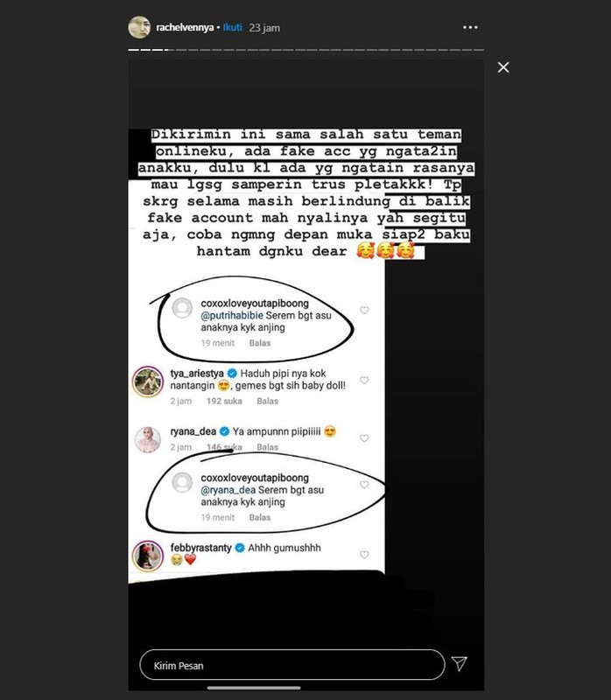Close the story with the X icon
Image resolution: width=611 pixels, height=700 pixels.
(x=503, y=67)
